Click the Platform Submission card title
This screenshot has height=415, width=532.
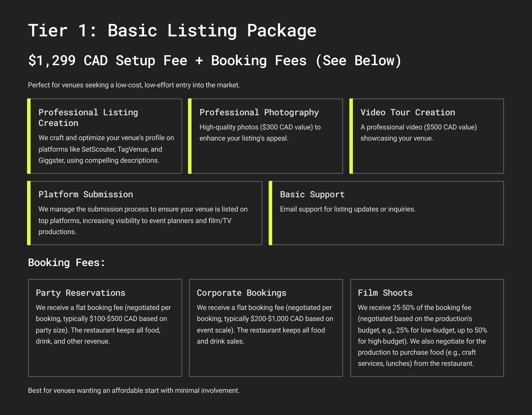(x=86, y=194)
